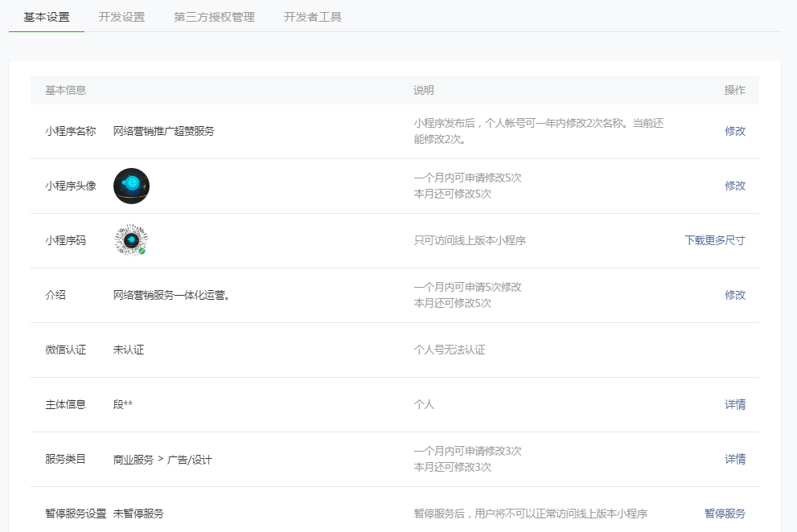Click the 小程序名称 label

pyautogui.click(x=70, y=131)
